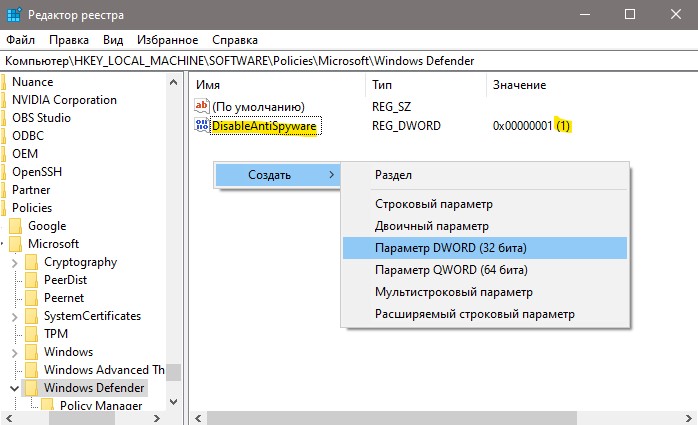Click the SystemCertificates folder icon
698x425 pixels.
[32, 316]
